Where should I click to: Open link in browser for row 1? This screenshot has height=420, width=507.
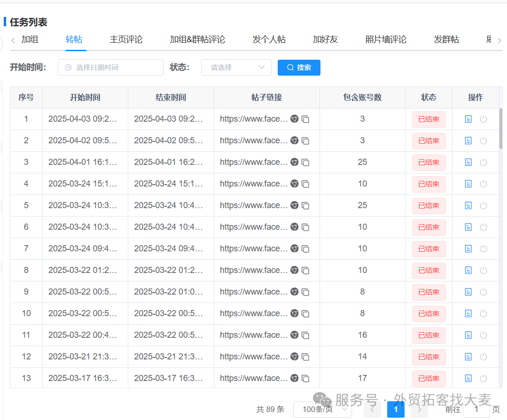(x=294, y=119)
